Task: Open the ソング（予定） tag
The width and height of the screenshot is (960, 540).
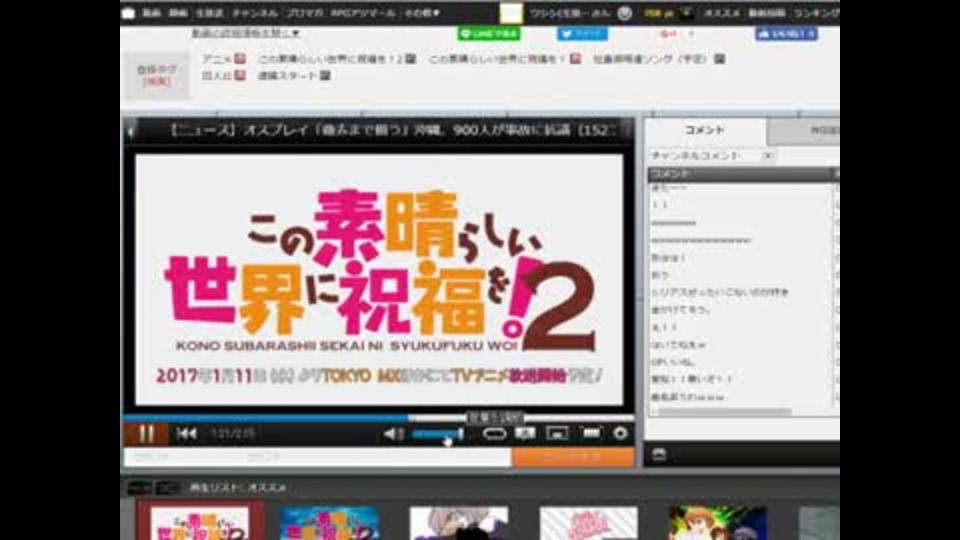Action: coord(650,59)
